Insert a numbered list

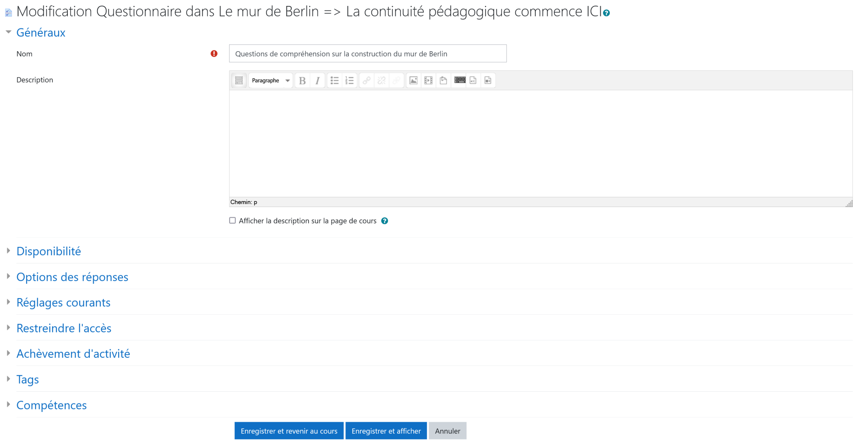350,80
